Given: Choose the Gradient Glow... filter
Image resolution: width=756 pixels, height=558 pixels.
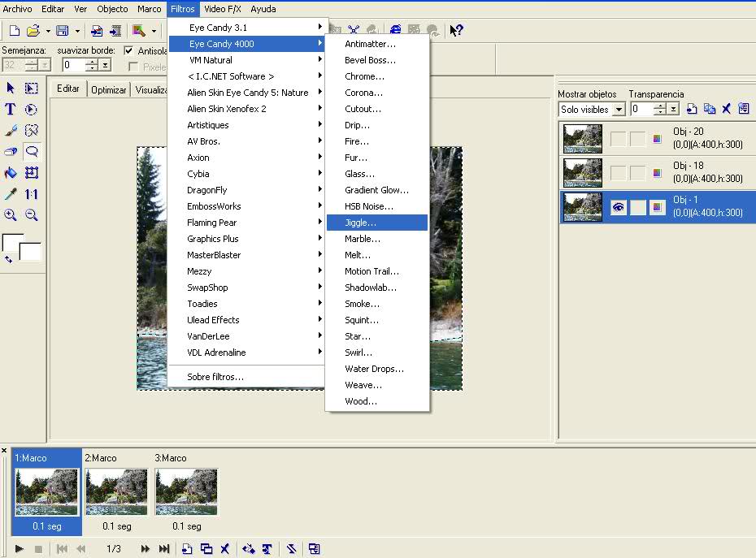Looking at the screenshot, I should (377, 190).
